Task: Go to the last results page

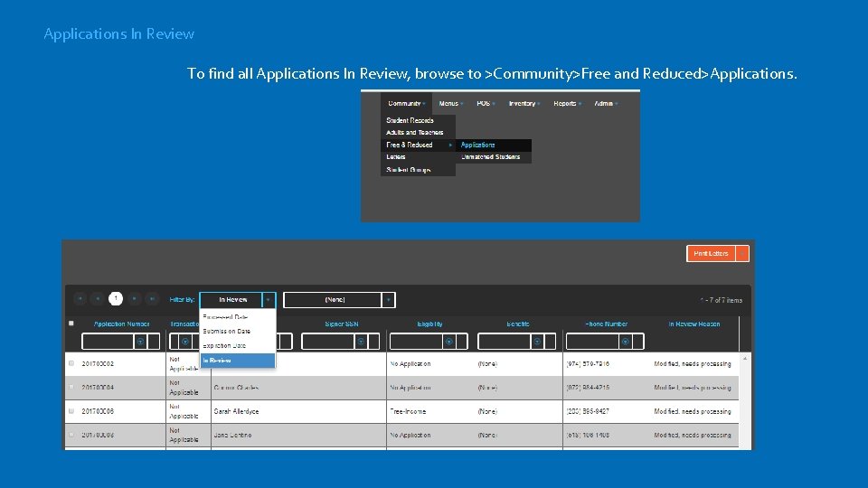Action: pyautogui.click(x=152, y=299)
